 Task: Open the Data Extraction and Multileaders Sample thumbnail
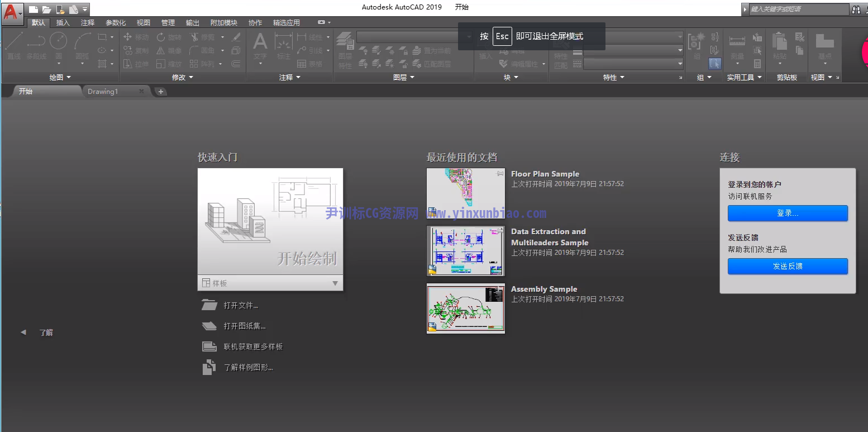[x=466, y=251]
